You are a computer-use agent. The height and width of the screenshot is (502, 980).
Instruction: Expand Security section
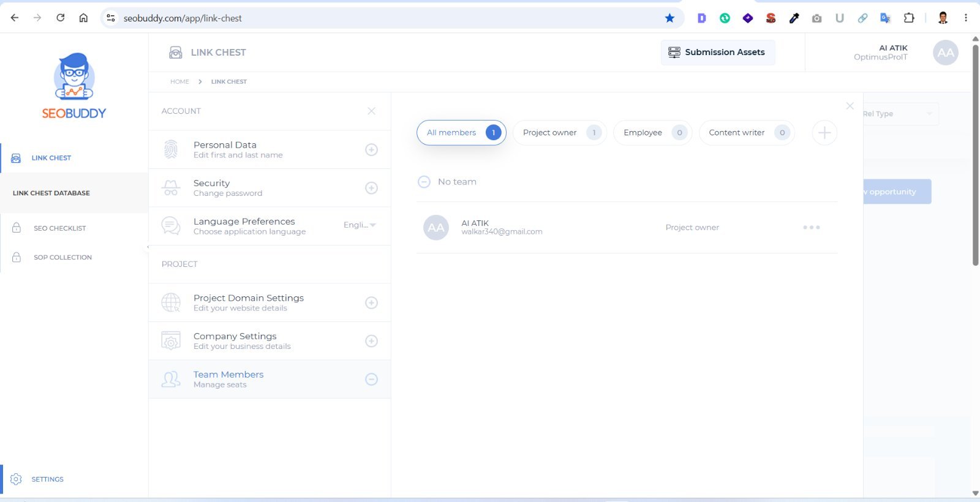click(x=371, y=188)
